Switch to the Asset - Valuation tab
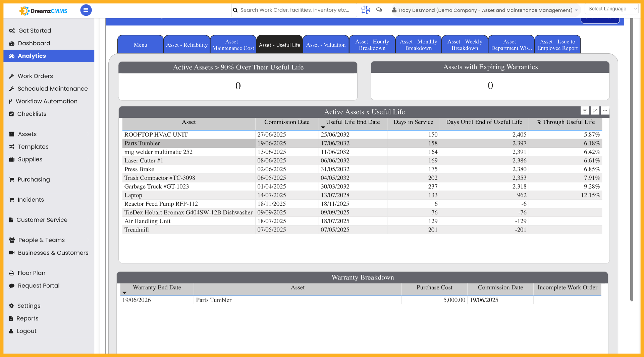Viewport: 644px width, 357px height. 326,44
